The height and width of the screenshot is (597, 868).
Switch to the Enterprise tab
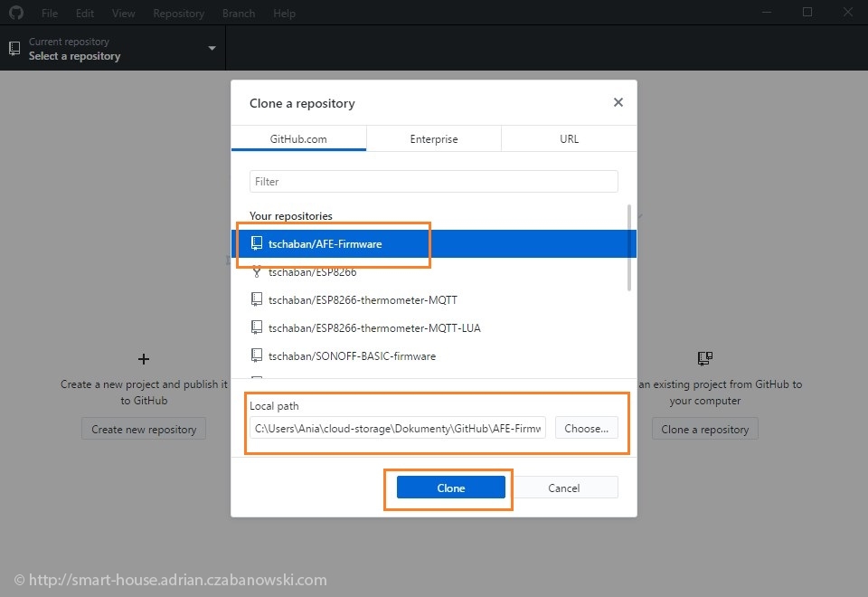(x=434, y=138)
